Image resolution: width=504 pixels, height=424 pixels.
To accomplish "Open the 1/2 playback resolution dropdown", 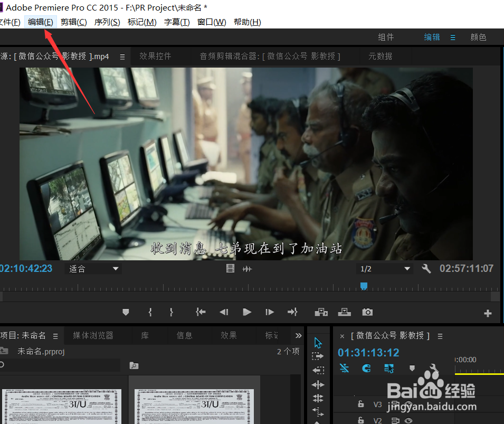I will pyautogui.click(x=385, y=269).
